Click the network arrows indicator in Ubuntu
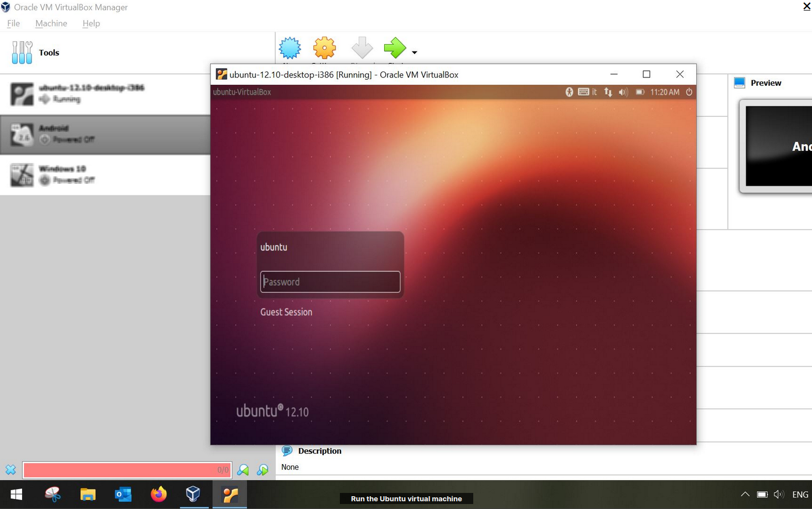 click(x=608, y=92)
